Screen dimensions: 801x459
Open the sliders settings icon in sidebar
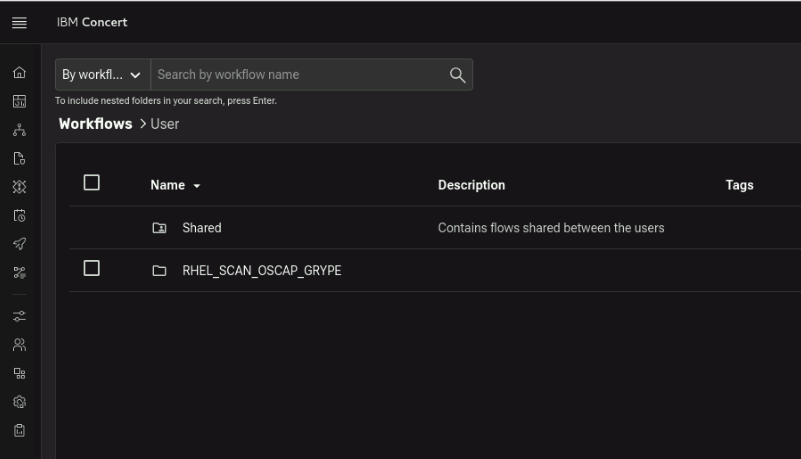pos(18,315)
